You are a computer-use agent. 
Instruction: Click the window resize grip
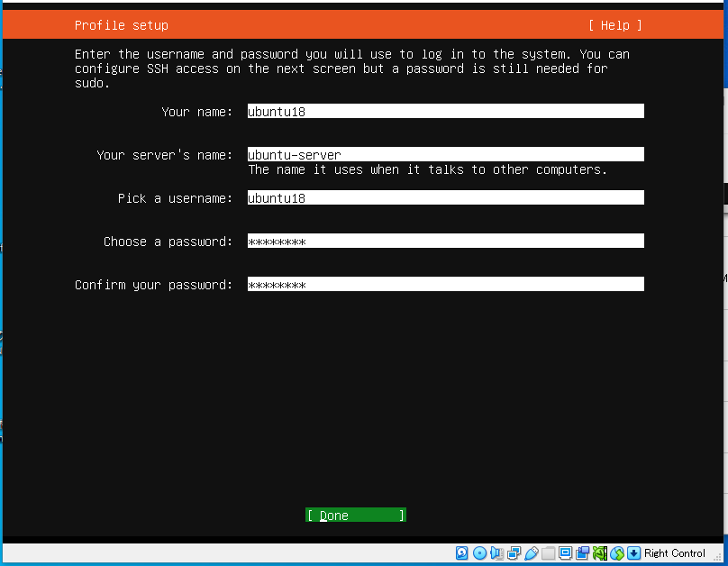(x=717, y=557)
